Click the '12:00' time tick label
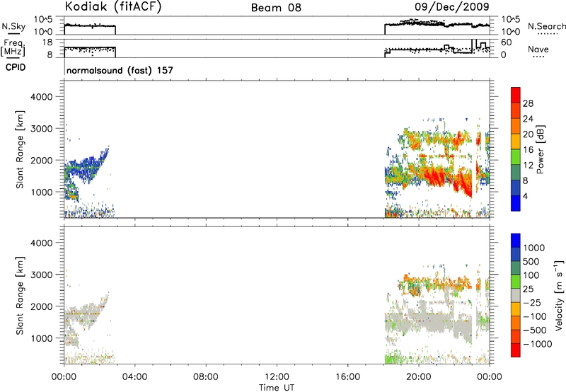The height and width of the screenshot is (392, 566). pyautogui.click(x=277, y=377)
